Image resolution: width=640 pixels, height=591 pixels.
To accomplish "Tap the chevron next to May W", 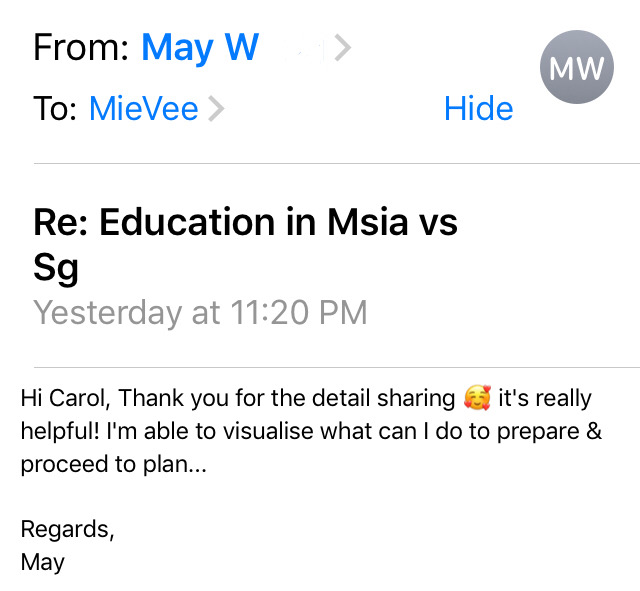I will pyautogui.click(x=342, y=48).
